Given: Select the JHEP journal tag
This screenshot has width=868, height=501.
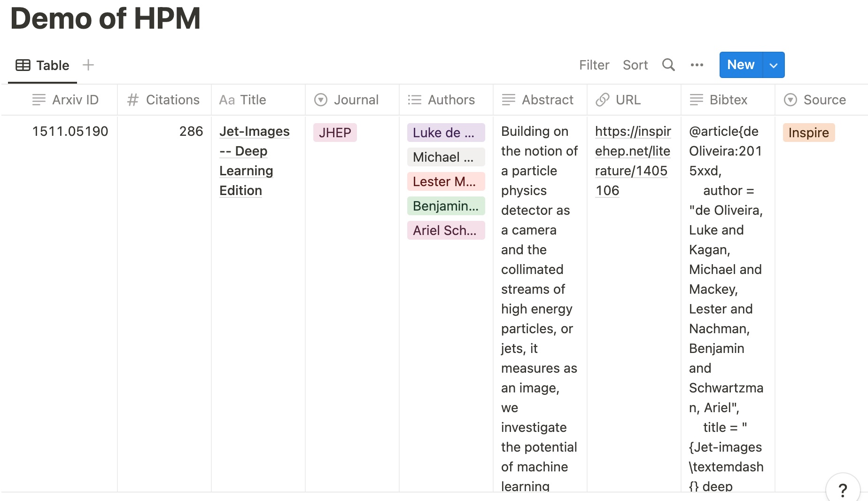Looking at the screenshot, I should point(335,133).
